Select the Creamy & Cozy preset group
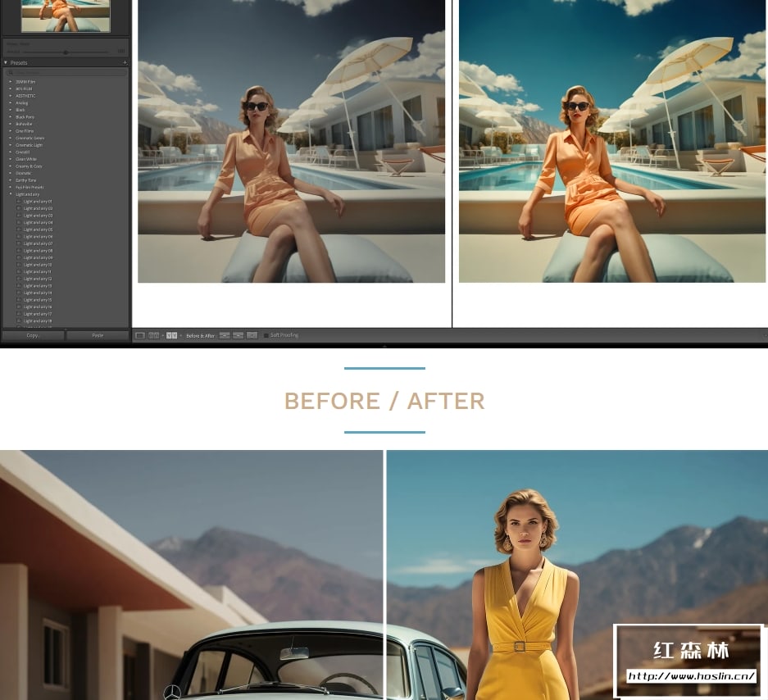Viewport: 768px width, 700px height. point(29,166)
